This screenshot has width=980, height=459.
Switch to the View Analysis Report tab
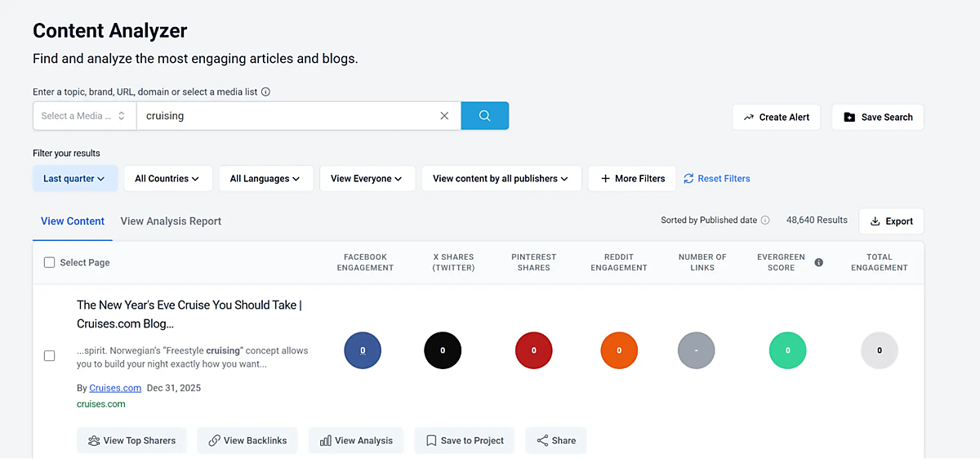point(171,221)
